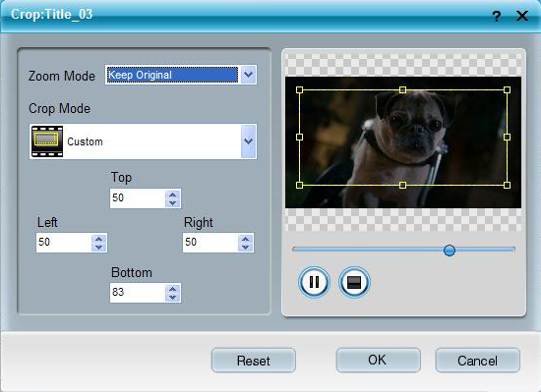This screenshot has height=392, width=541.
Task: Close the Crop dialog window
Action: point(522,16)
